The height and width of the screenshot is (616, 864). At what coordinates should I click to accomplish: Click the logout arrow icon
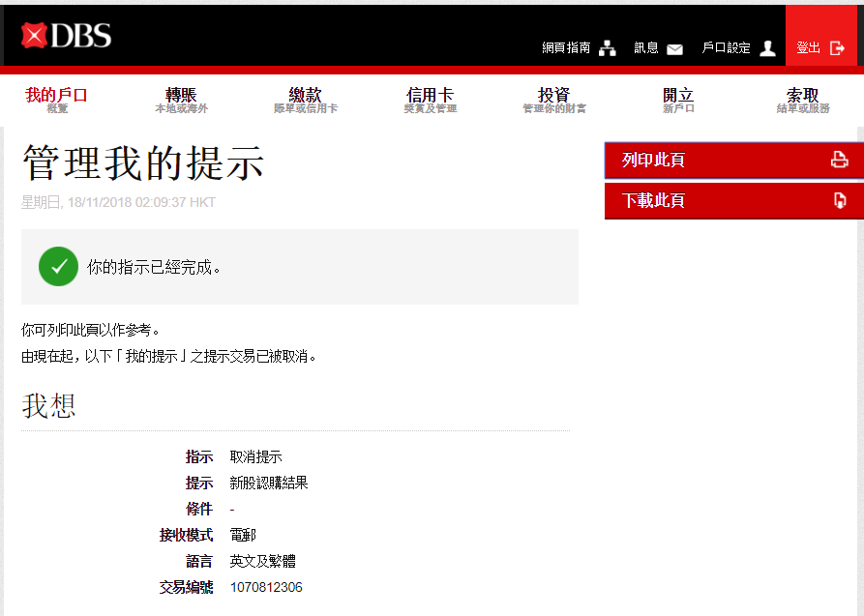pos(838,48)
